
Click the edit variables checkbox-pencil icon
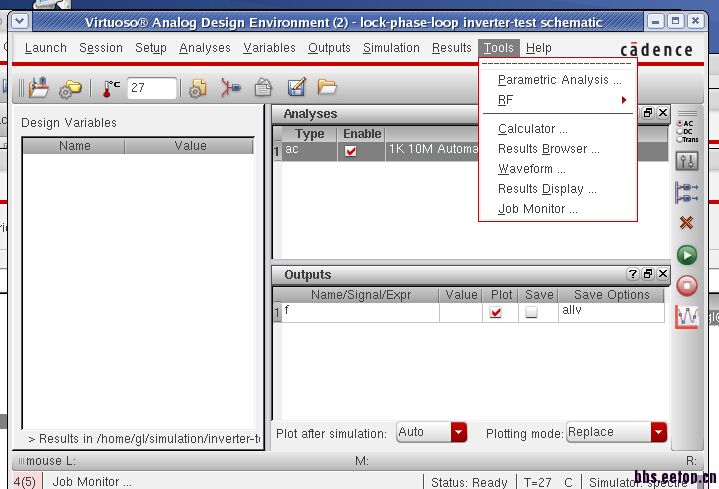click(296, 87)
